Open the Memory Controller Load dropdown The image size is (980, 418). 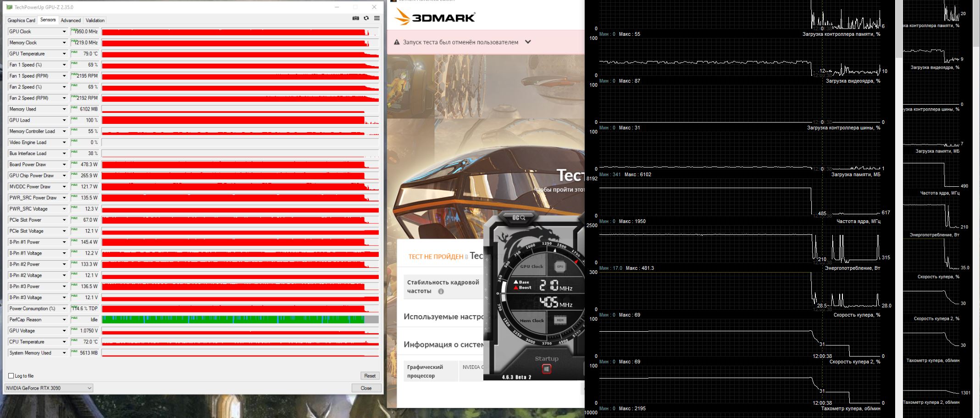click(64, 131)
